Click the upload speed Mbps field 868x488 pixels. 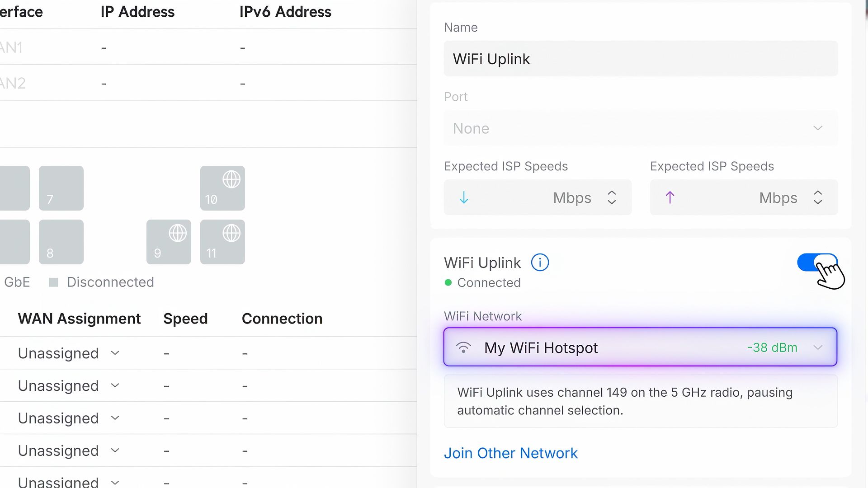(744, 197)
